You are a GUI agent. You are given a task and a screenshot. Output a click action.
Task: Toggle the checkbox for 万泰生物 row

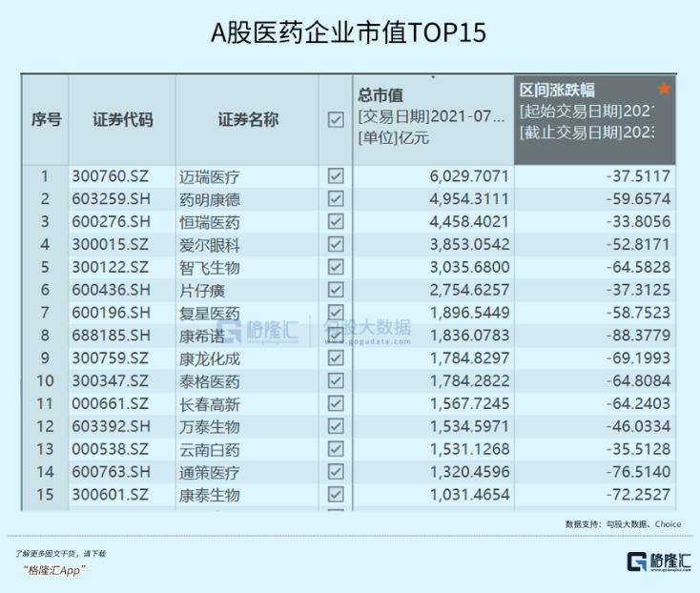point(336,426)
